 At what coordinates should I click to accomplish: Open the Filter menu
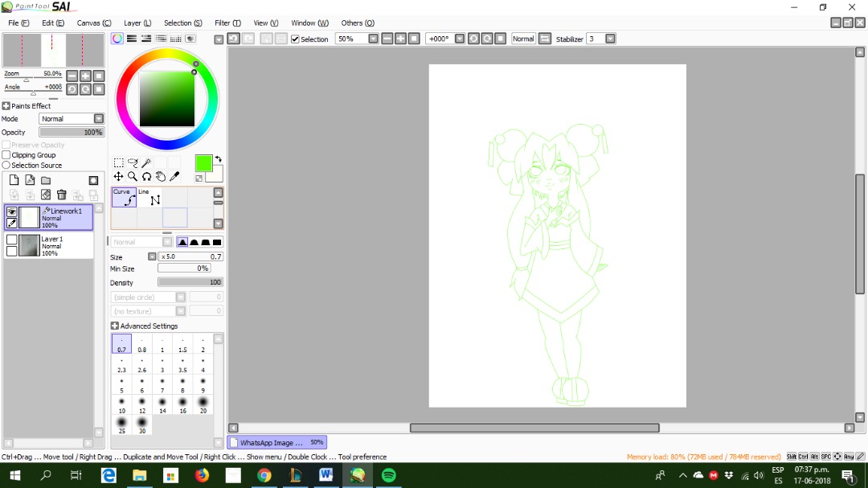point(227,23)
